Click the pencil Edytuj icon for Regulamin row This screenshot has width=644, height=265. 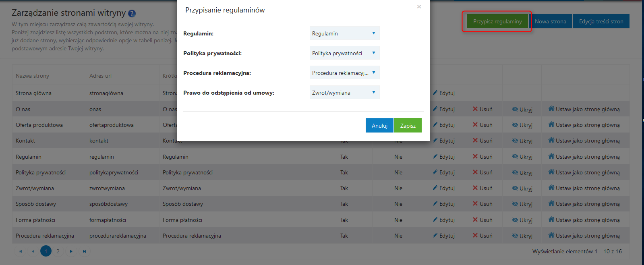click(435, 157)
